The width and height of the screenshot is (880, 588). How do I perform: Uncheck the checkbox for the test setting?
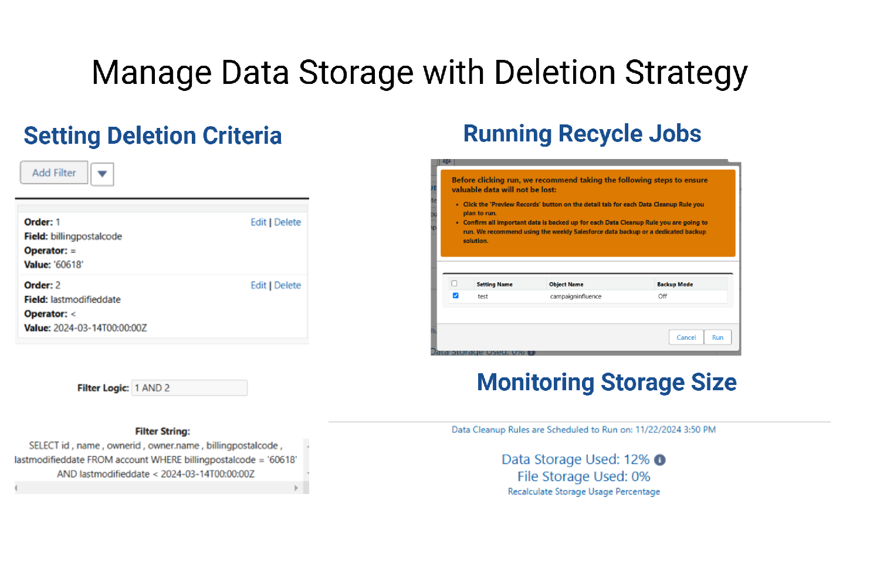[455, 296]
